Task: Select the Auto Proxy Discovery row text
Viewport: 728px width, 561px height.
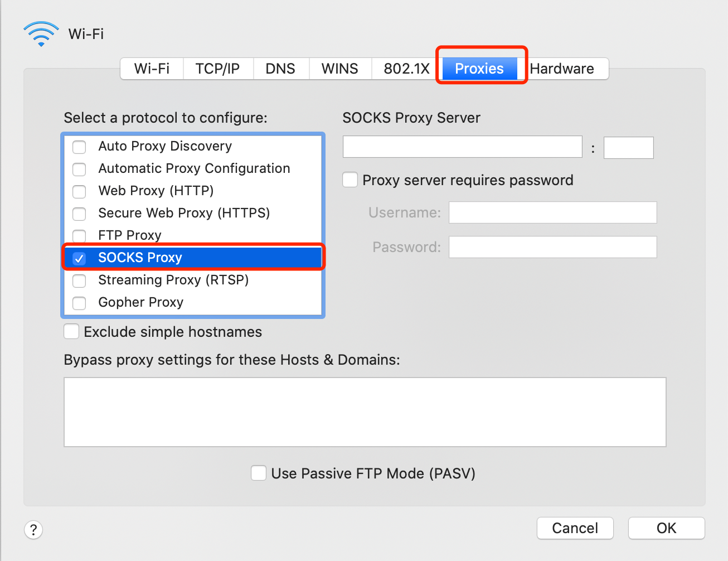Action: tap(165, 146)
